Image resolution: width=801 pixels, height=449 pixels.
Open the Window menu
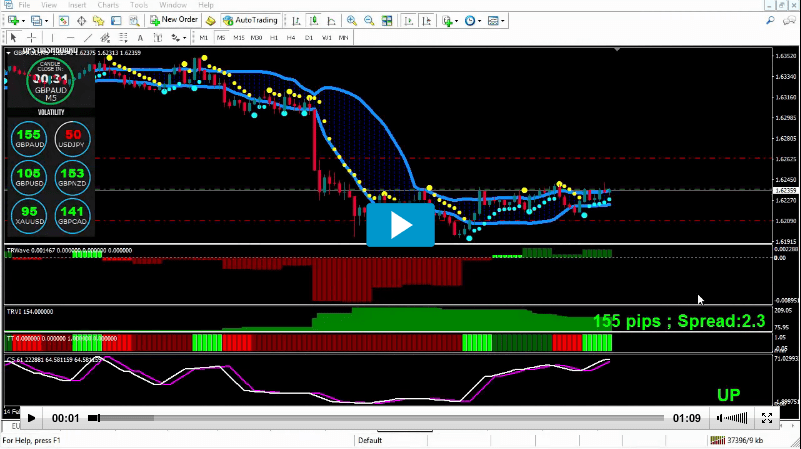pos(173,5)
